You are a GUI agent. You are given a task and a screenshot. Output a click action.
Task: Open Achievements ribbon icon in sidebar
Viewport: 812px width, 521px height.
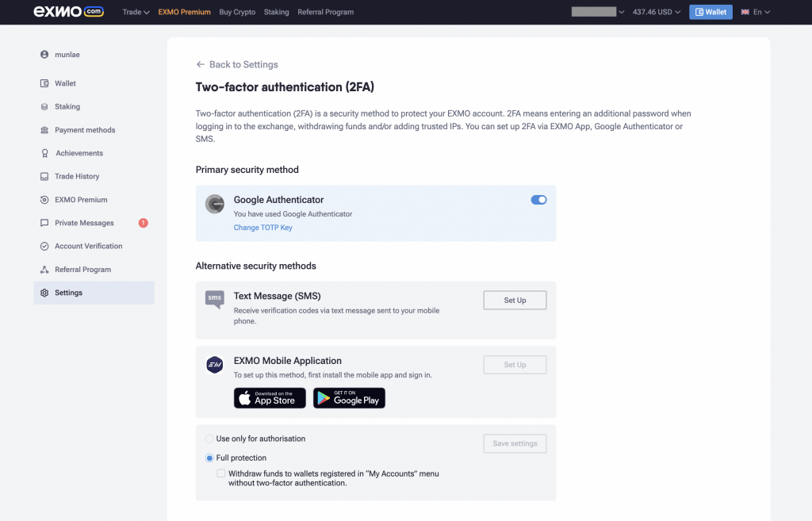(44, 153)
